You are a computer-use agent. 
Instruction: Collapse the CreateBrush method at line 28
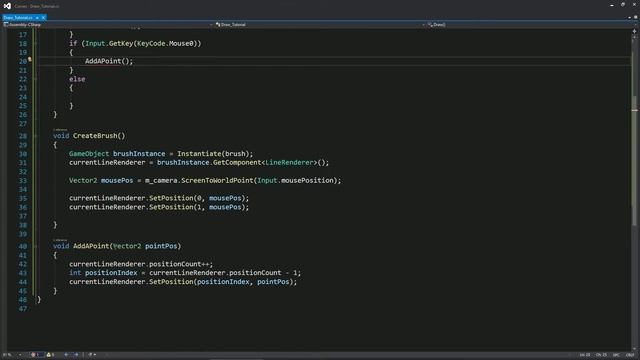36,136
